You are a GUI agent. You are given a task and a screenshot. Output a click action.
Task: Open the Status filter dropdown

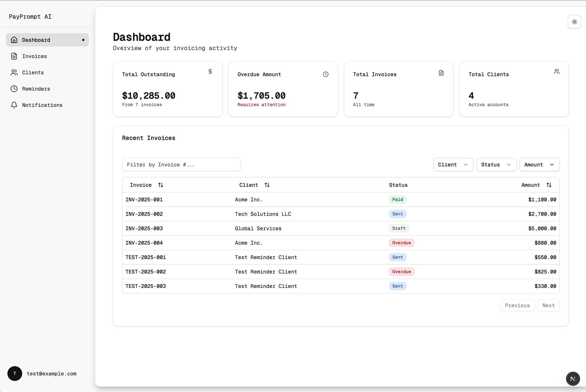[x=496, y=165]
